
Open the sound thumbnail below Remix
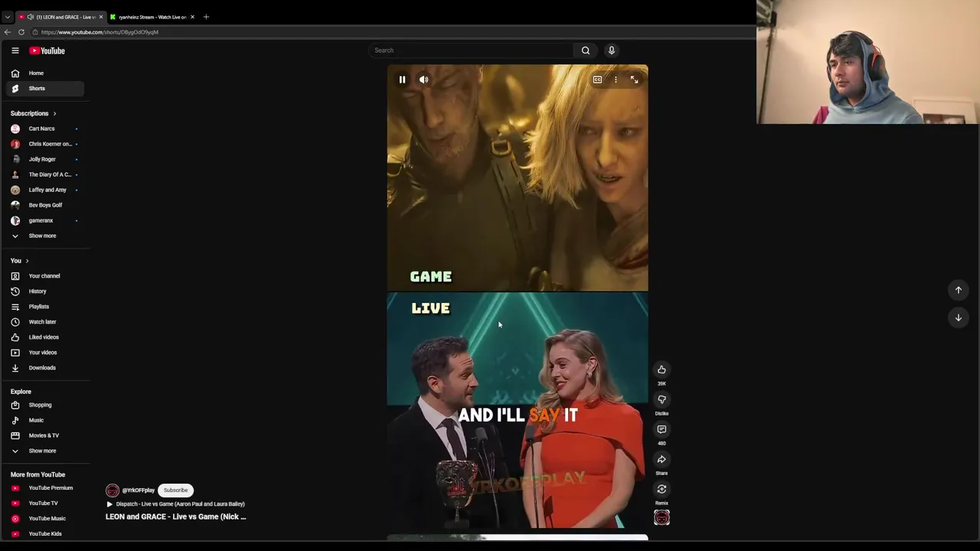tap(661, 518)
